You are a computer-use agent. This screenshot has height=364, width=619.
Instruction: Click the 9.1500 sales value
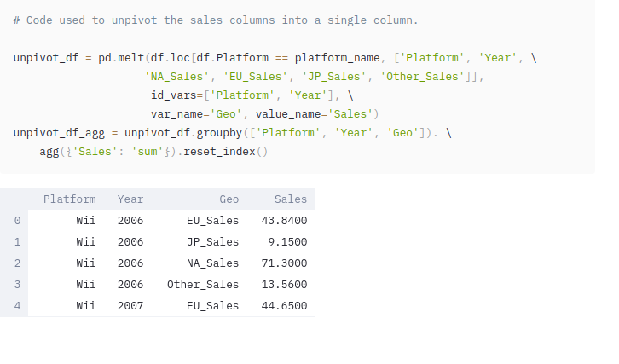(x=287, y=242)
